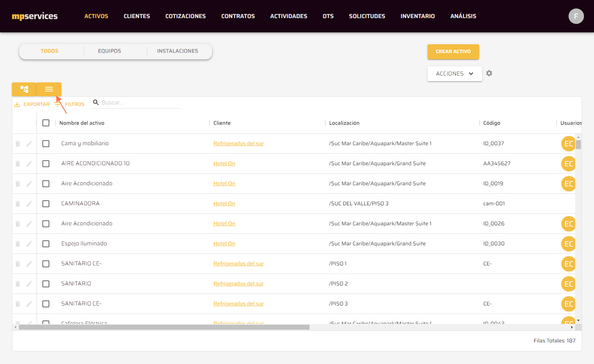Check the CAMINADORA row
Image resolution: width=594 pixels, height=364 pixels.
[x=46, y=204]
